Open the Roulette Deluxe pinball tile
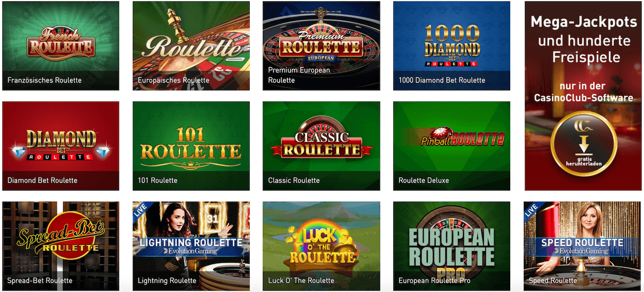The image size is (644, 292). coord(452,146)
